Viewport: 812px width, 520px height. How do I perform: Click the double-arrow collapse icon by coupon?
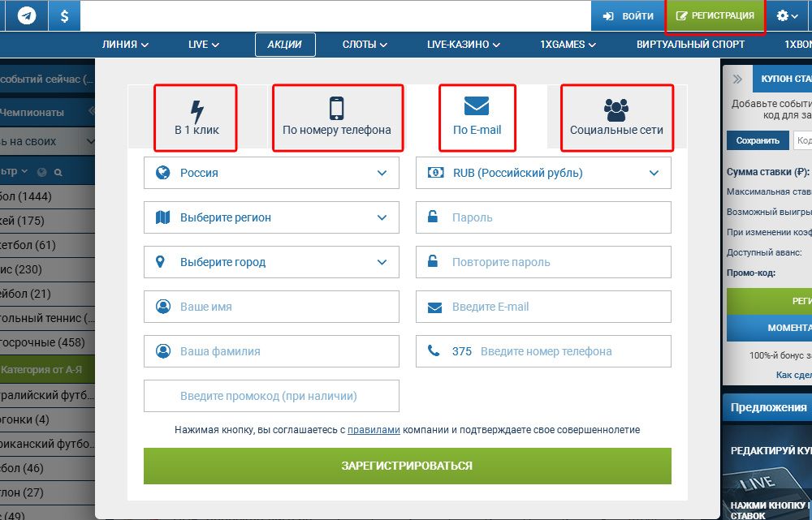[x=737, y=80]
